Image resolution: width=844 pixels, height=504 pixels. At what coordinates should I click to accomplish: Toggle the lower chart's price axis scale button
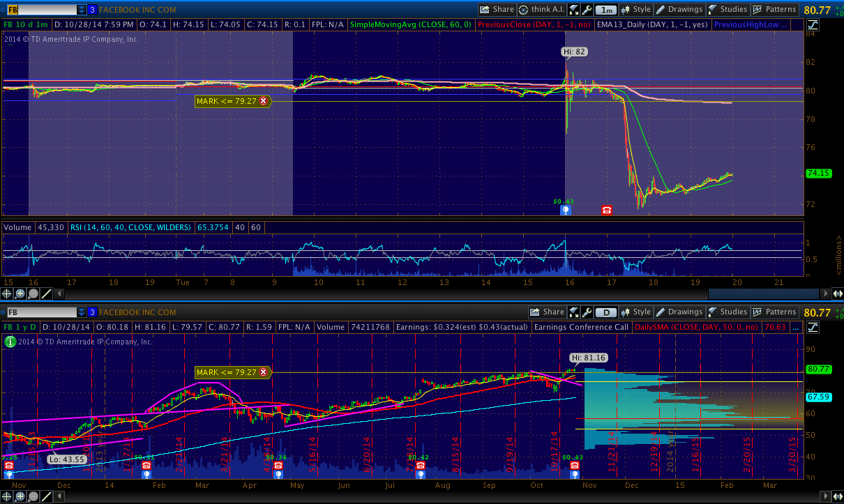tap(814, 327)
